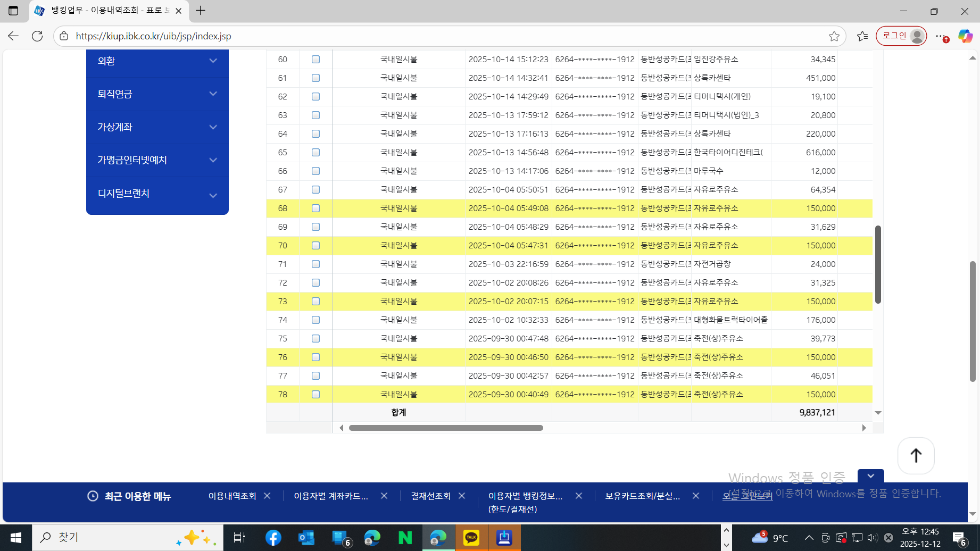Open the Copilot sidebar icon
This screenshot has width=980, height=551.
(x=965, y=36)
